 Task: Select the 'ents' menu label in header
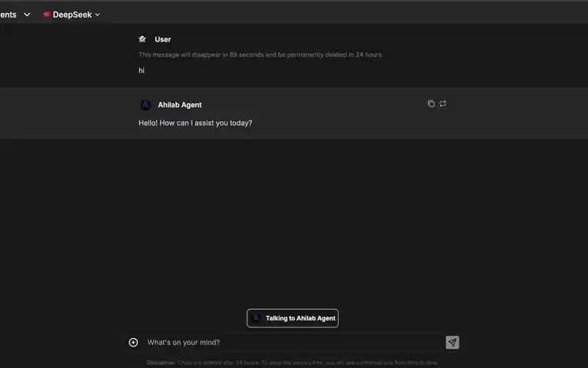point(8,15)
